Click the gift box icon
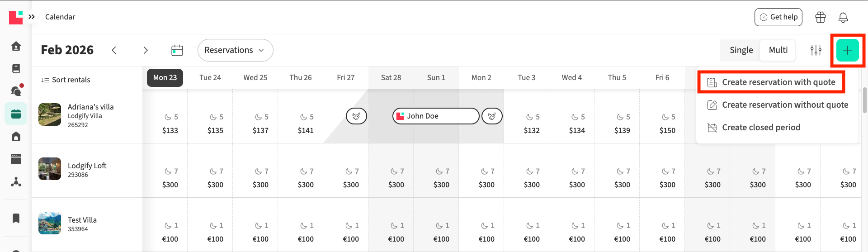 pyautogui.click(x=820, y=17)
